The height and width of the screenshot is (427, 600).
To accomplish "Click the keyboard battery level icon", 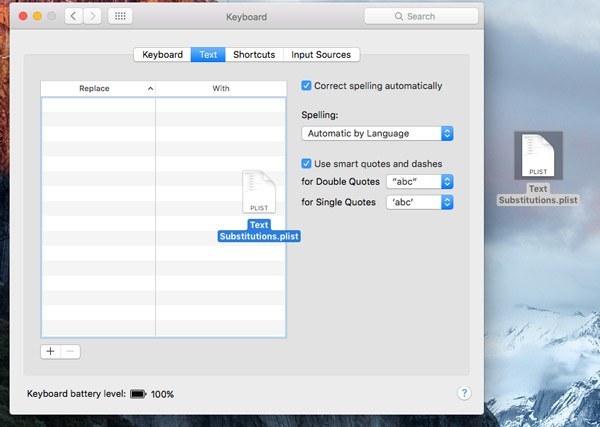I will tap(138, 394).
